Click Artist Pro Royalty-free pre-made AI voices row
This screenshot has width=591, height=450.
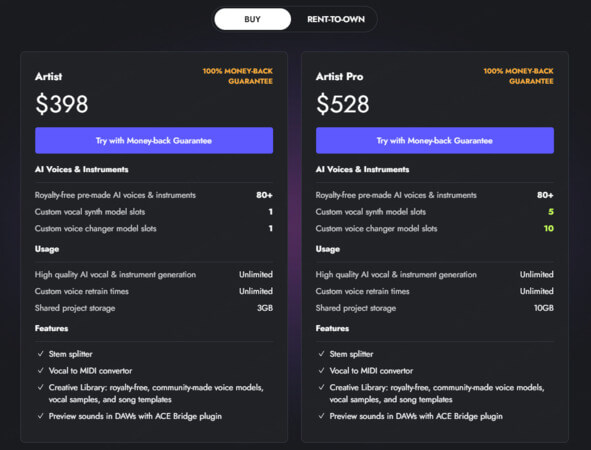[x=435, y=195]
